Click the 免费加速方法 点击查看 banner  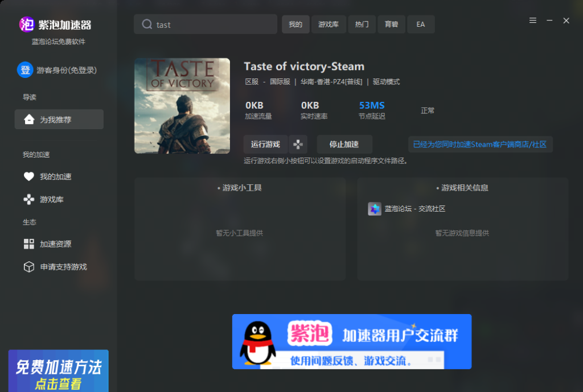click(59, 371)
